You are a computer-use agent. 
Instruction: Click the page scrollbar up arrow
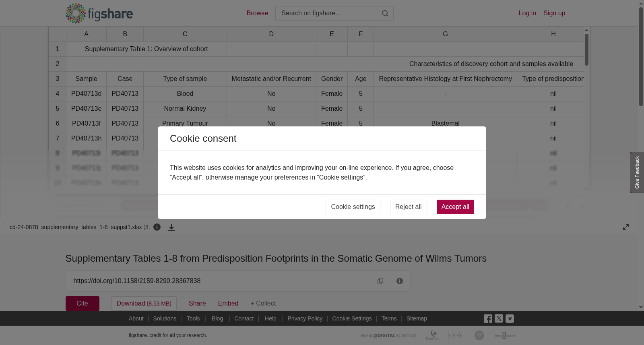641,3
